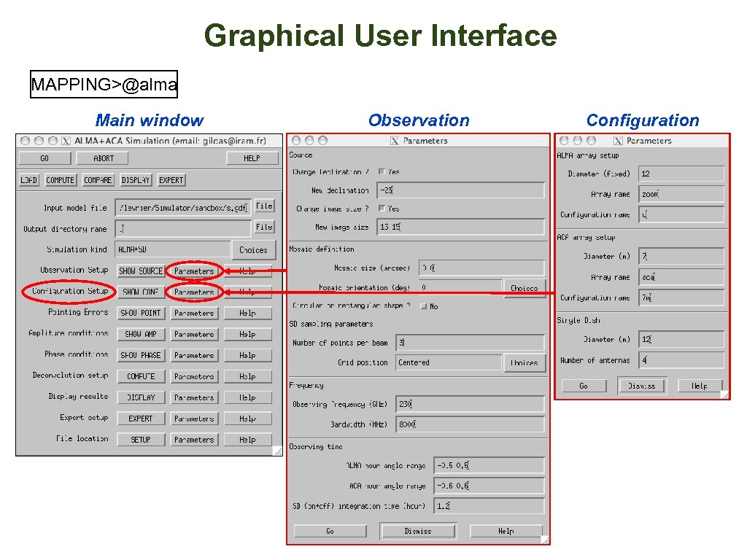Enable the Change image size checkbox

(382, 209)
